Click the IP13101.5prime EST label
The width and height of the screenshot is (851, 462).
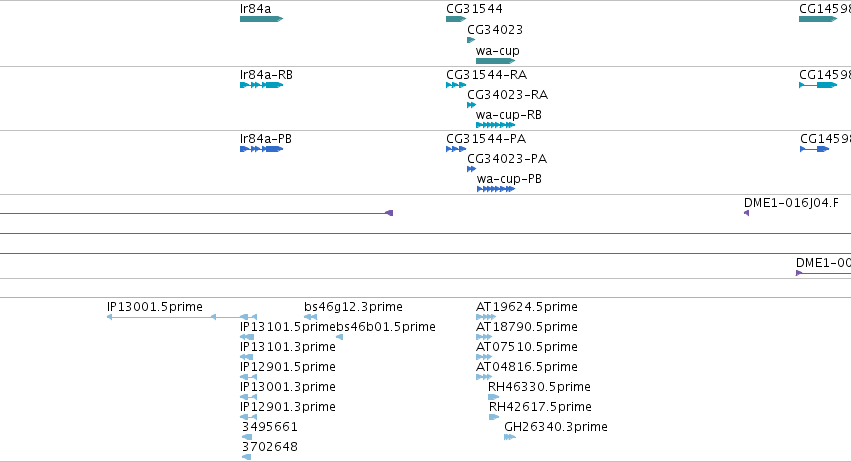[x=288, y=327]
